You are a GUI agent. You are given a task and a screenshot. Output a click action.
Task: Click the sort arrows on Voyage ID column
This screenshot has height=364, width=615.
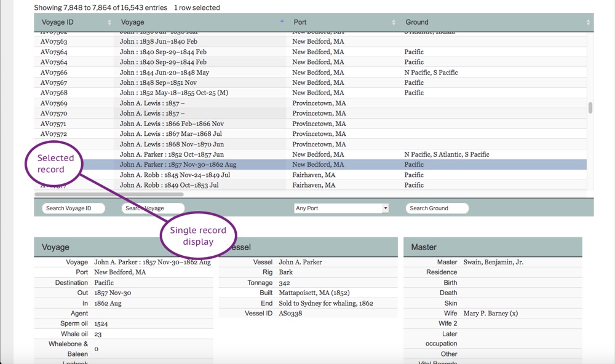(x=109, y=23)
